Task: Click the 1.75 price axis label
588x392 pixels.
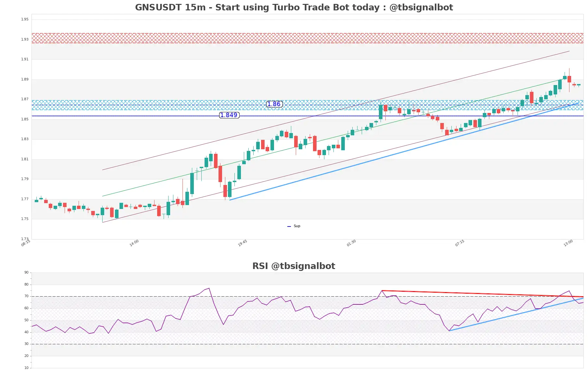Action: [x=25, y=219]
